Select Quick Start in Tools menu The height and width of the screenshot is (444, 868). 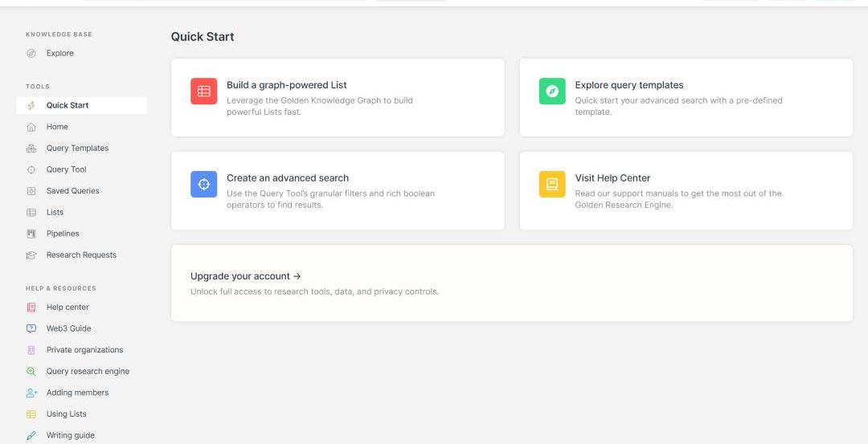pyautogui.click(x=68, y=105)
